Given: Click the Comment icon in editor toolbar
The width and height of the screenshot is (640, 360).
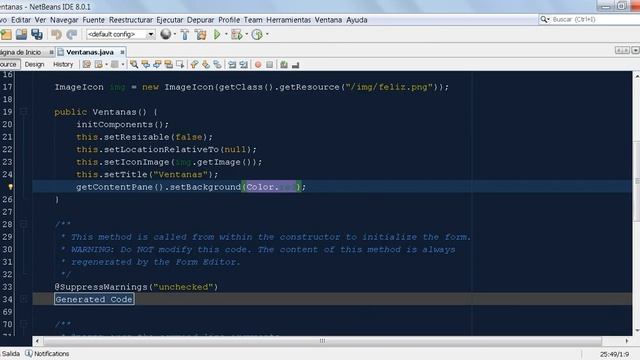Looking at the screenshot, I should 284,64.
